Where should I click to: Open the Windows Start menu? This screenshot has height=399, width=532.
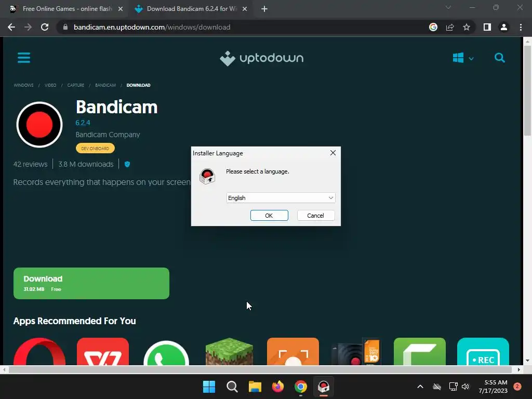pyautogui.click(x=209, y=387)
